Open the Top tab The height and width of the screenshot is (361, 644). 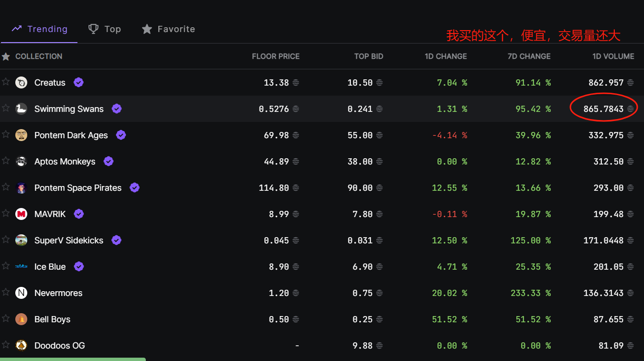point(105,29)
